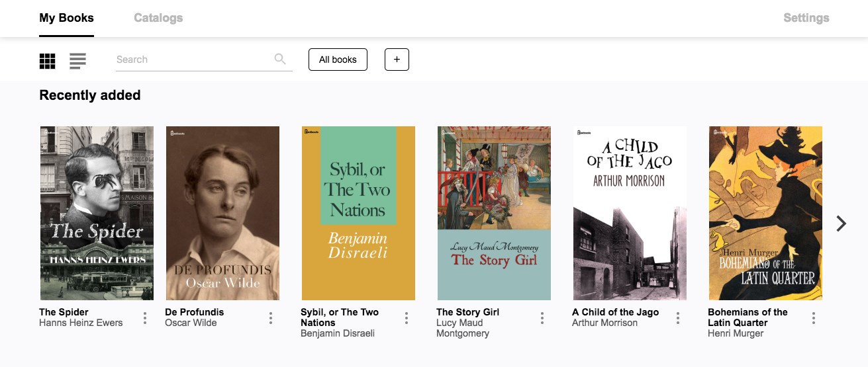Viewport: 868px width, 367px height.
Task: Open options menu for Sybil, or The Two Nations
Action: 407,318
